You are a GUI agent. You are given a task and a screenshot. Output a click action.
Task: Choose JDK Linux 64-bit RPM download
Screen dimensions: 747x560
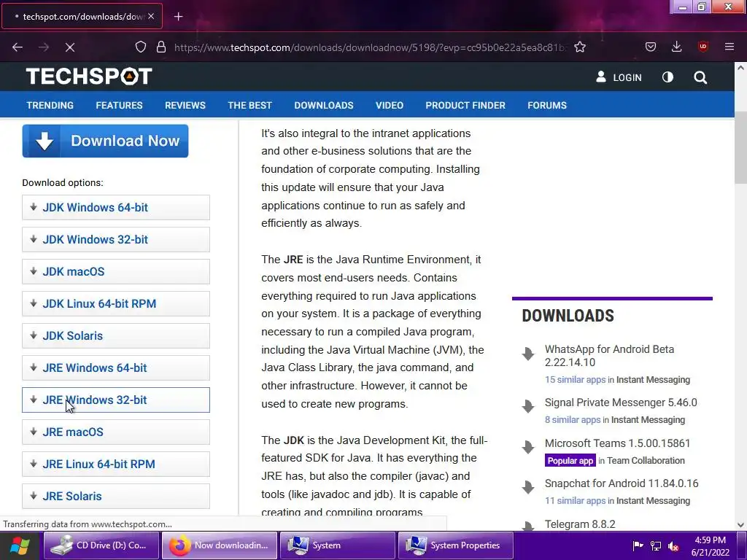(x=116, y=304)
